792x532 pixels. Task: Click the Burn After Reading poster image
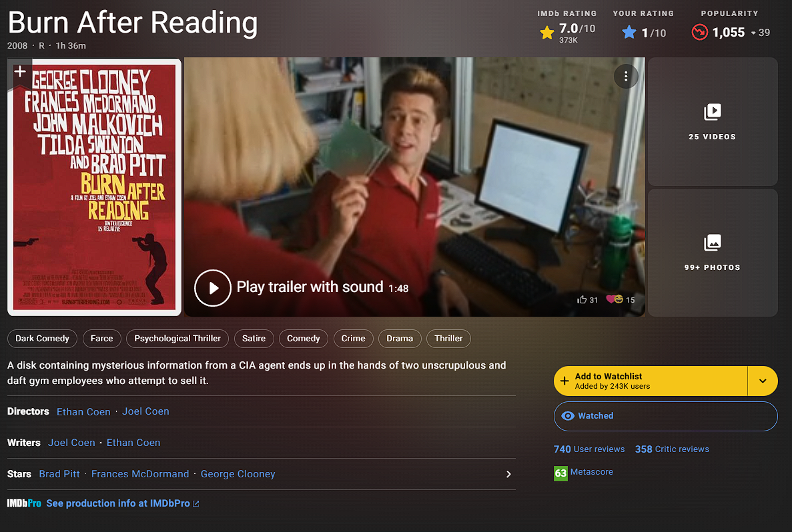[x=95, y=187]
